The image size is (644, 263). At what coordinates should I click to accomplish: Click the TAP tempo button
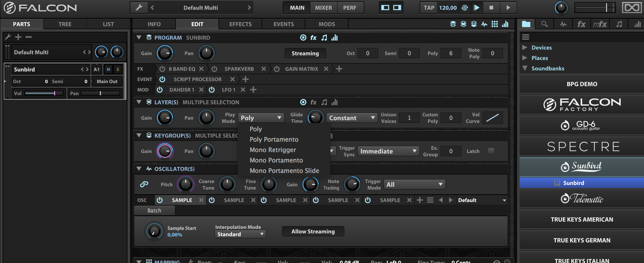429,8
